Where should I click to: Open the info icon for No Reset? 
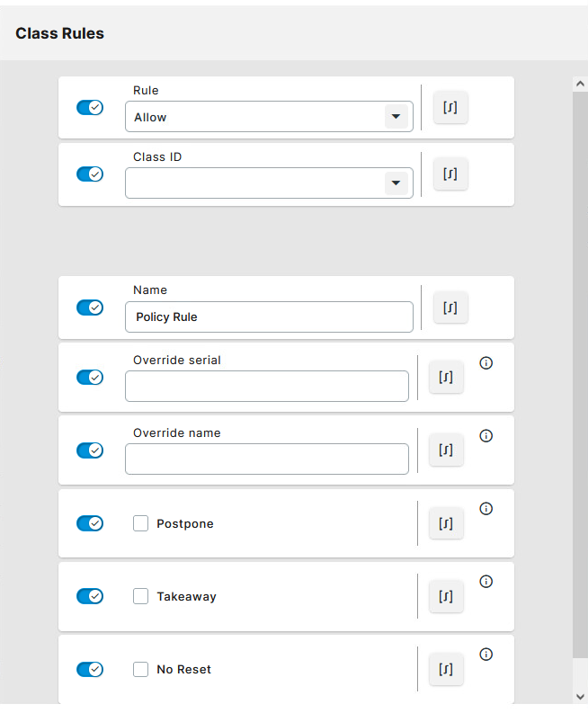(x=486, y=655)
